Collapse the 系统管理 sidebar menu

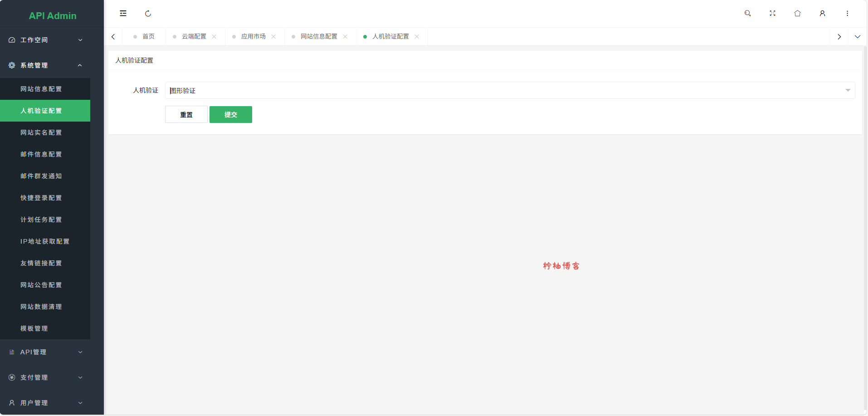(45, 65)
